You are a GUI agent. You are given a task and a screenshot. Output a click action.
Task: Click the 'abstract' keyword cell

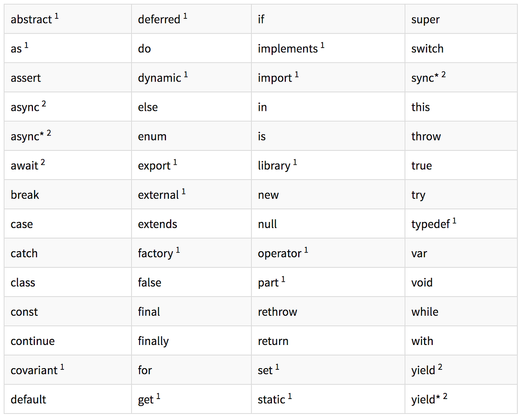point(68,19)
